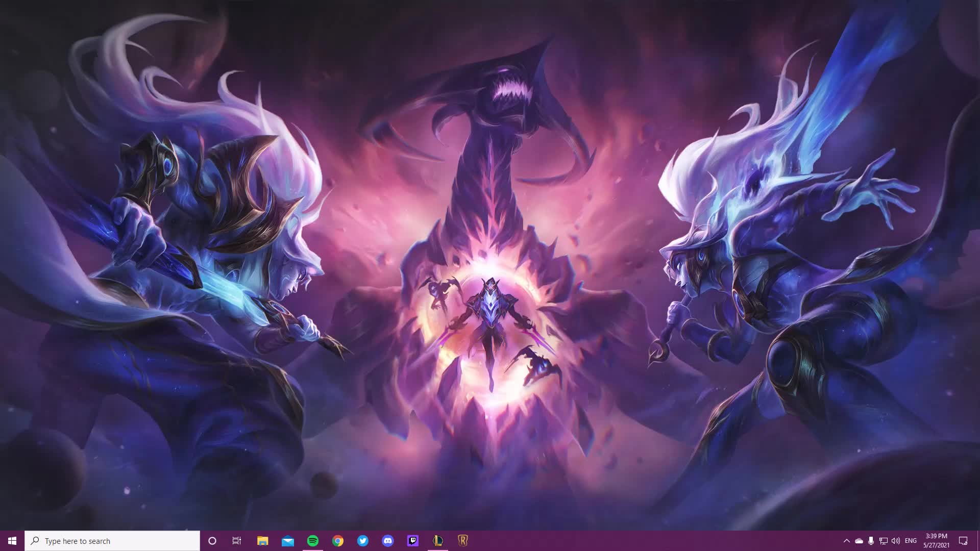The image size is (980, 551).
Task: Switch to Spotify on the taskbar
Action: click(x=312, y=541)
